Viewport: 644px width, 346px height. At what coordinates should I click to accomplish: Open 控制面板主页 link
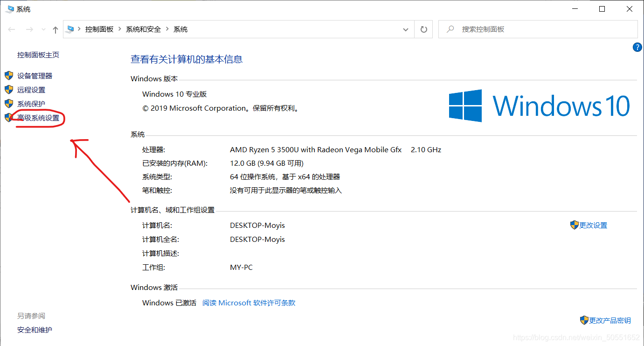[38, 55]
